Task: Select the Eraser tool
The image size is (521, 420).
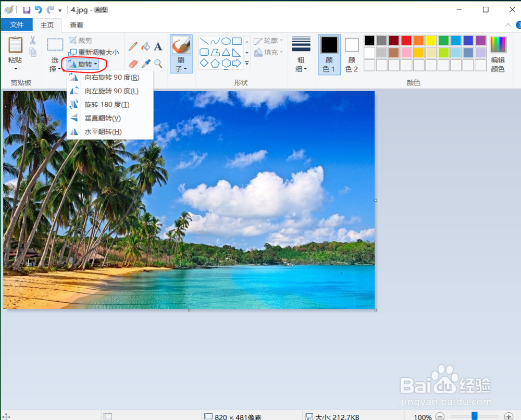Action: coord(133,64)
